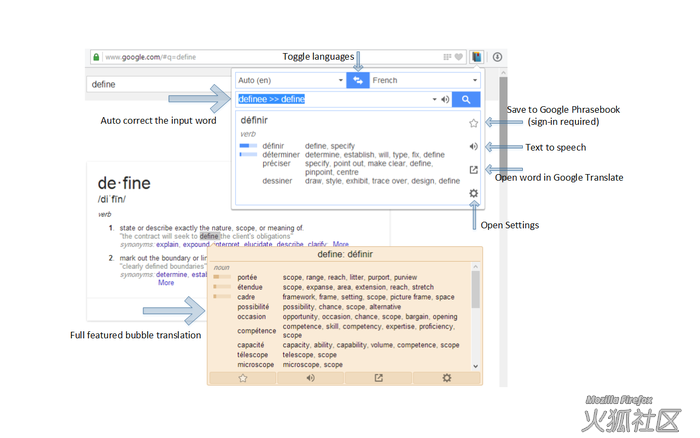Click open-external button in bubble footer

(x=378, y=378)
